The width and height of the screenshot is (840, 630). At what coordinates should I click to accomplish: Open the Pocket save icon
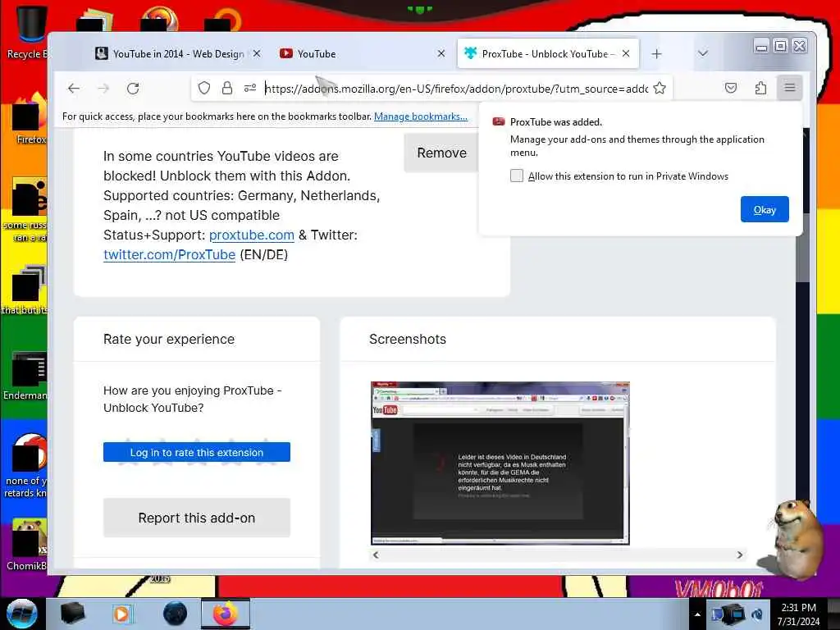731,88
